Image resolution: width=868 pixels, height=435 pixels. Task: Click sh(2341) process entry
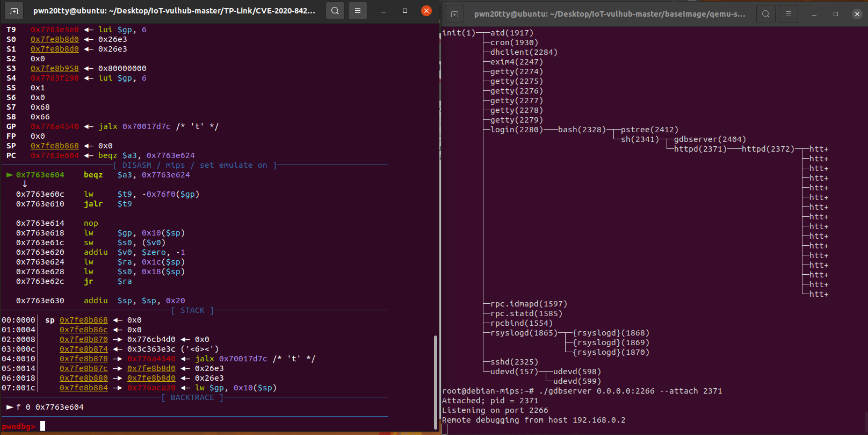pyautogui.click(x=640, y=139)
